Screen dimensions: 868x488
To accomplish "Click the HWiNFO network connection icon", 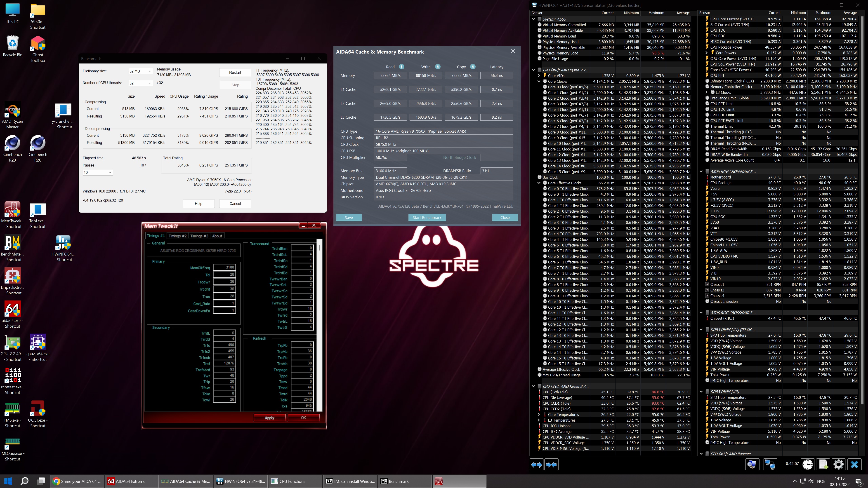I will tap(770, 465).
